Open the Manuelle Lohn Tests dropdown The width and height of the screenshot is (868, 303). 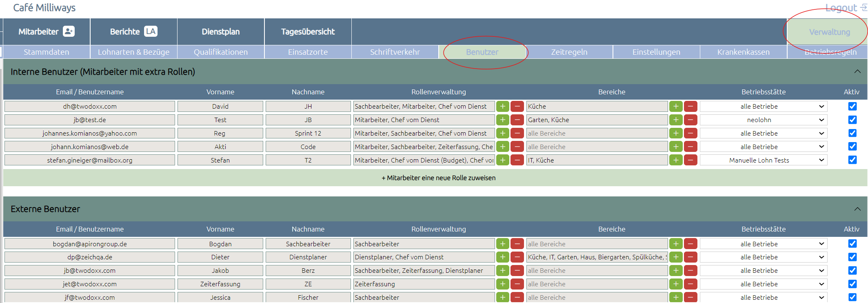coord(764,160)
